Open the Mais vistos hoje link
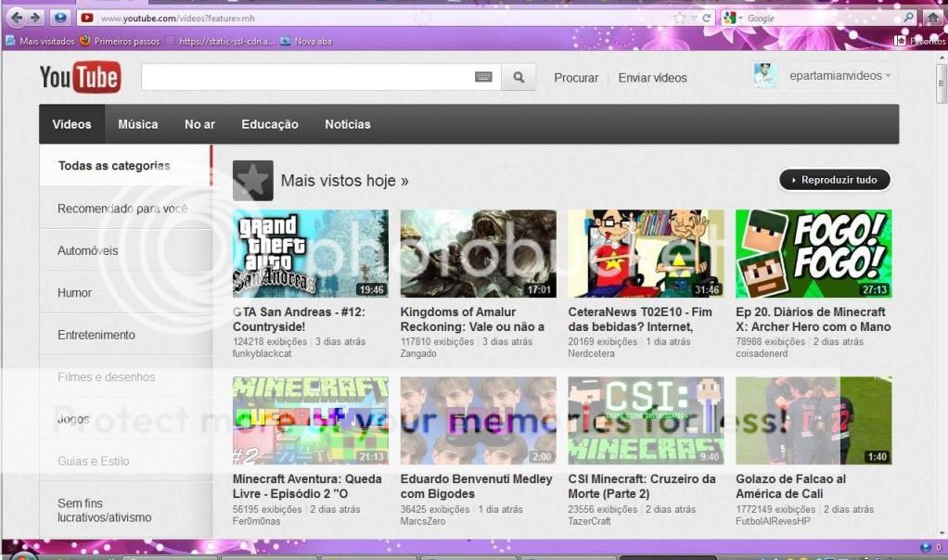Viewport: 948px width, 560px height. pyautogui.click(x=344, y=181)
